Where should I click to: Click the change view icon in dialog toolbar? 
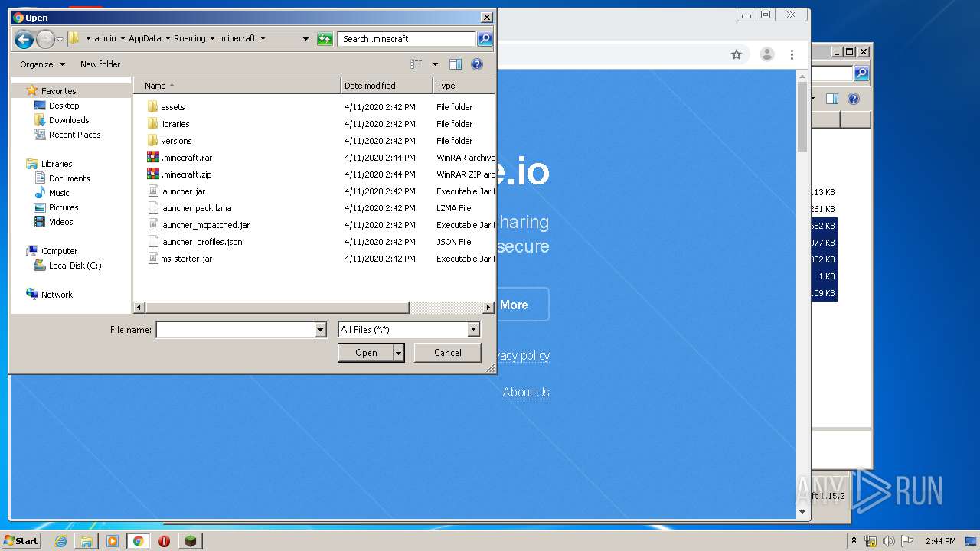[x=416, y=64]
